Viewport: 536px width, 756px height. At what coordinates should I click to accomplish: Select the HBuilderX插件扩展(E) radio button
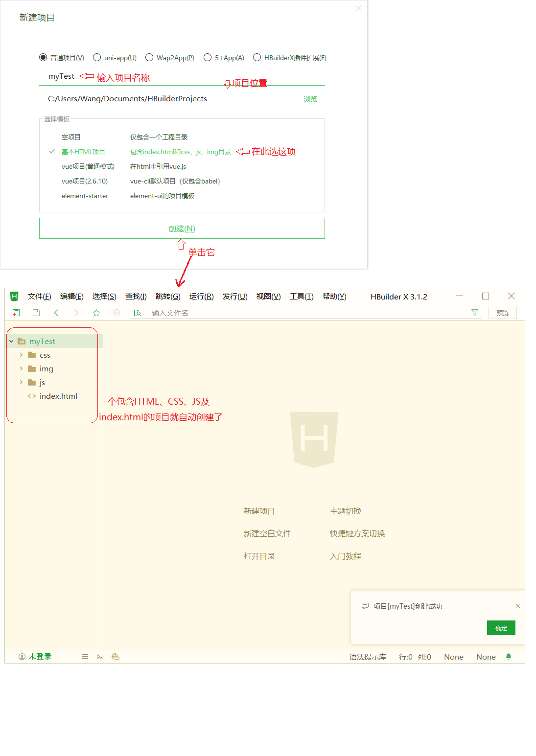coord(257,57)
